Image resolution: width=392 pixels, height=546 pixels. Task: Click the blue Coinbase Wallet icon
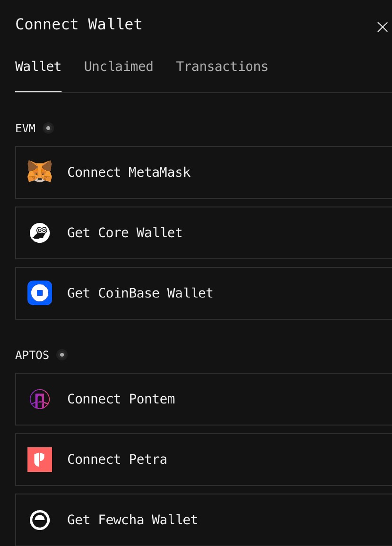(x=40, y=293)
